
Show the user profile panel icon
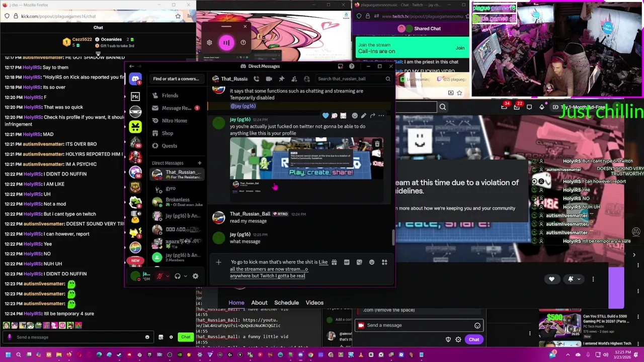307,79
